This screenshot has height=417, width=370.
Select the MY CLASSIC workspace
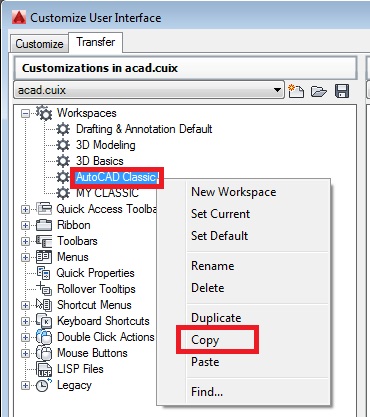pos(107,193)
